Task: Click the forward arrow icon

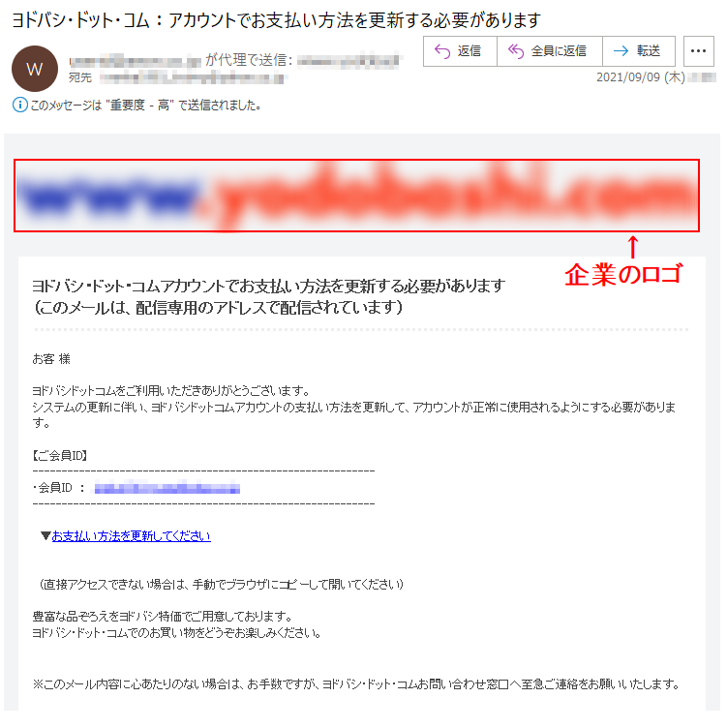Action: 621,51
